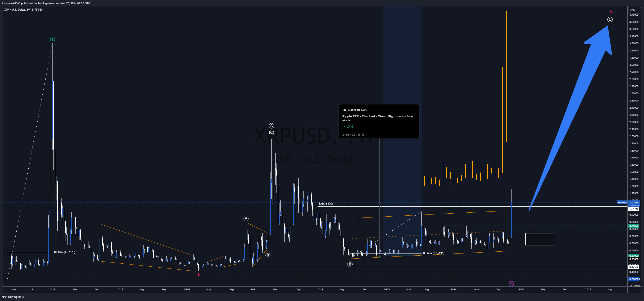
Task: Click the white 0.17500 price label
Action: [x=634, y=267]
